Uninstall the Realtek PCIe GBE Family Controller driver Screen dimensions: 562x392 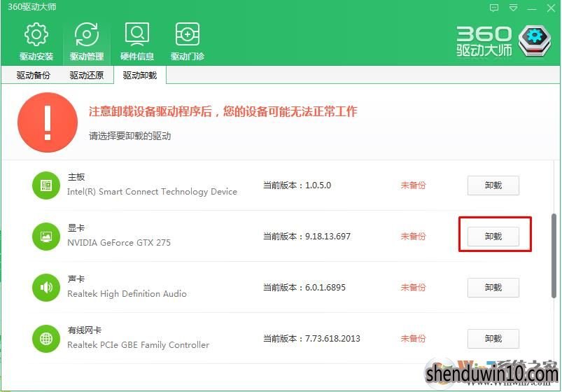[x=493, y=339]
